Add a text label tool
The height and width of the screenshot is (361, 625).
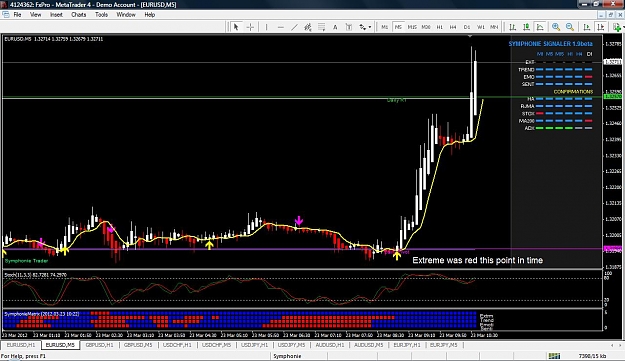[x=349, y=27]
